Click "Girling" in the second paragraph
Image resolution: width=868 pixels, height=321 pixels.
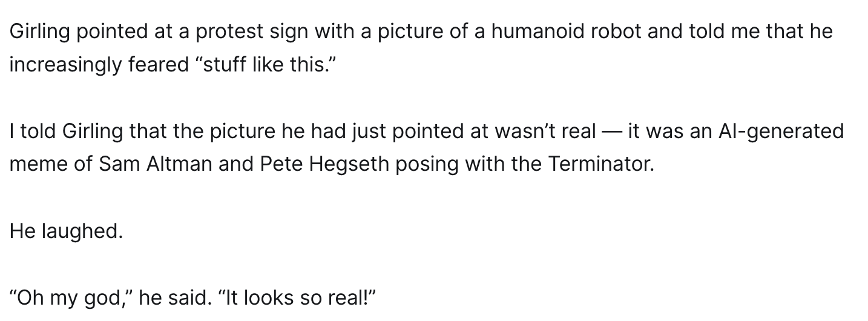pos(92,131)
